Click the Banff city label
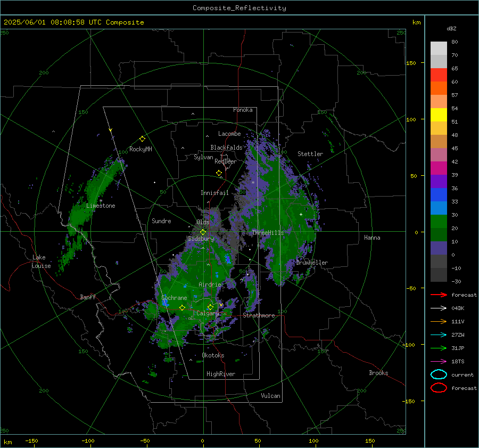 click(88, 297)
